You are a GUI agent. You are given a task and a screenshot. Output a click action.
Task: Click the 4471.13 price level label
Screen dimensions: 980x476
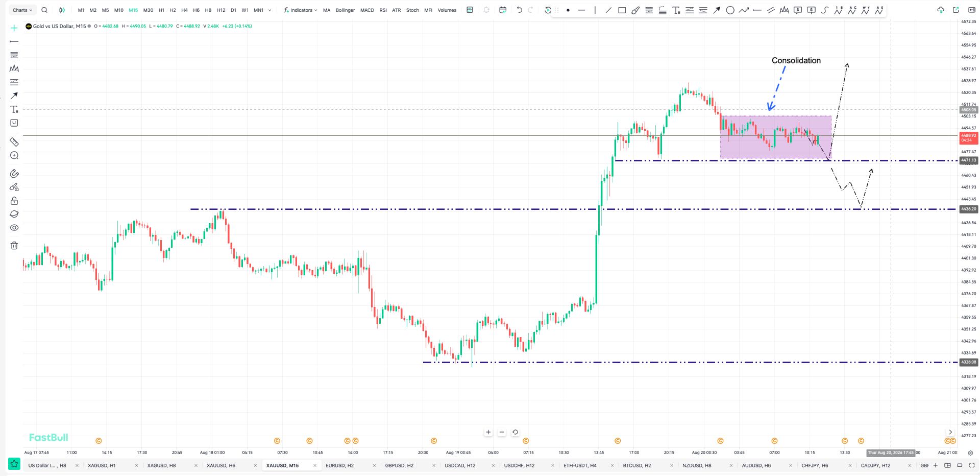click(x=968, y=160)
